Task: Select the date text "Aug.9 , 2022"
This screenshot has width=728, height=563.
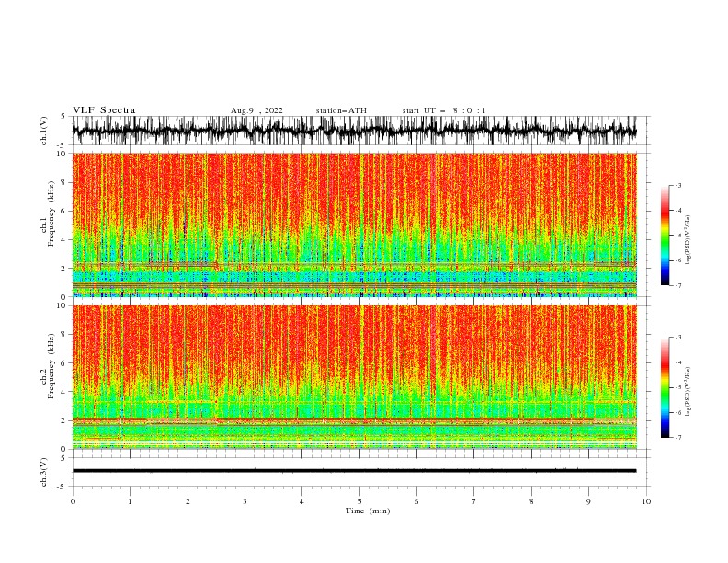Action: tap(256, 110)
